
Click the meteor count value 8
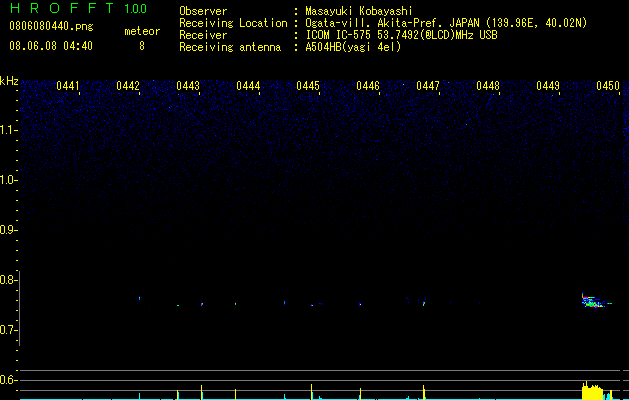(x=142, y=46)
